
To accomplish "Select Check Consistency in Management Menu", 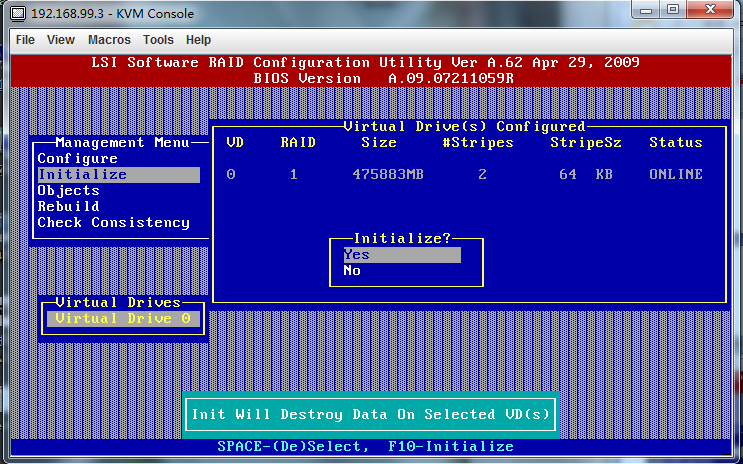I will pos(114,223).
